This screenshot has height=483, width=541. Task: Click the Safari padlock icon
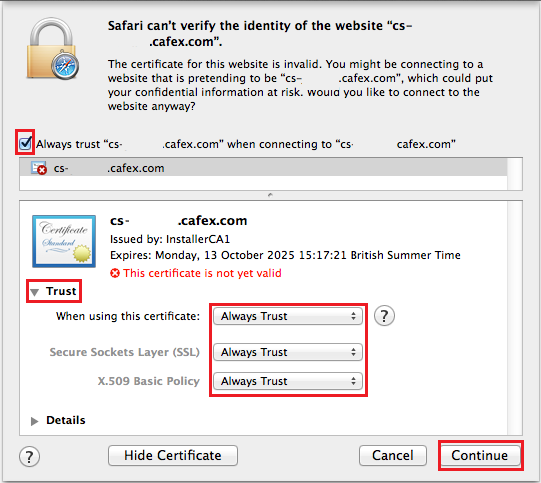[53, 49]
